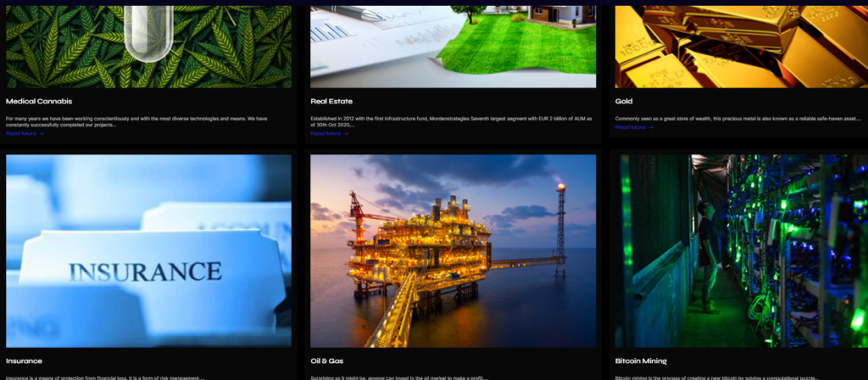Click the gold bars image
868x380 pixels.
(738, 47)
